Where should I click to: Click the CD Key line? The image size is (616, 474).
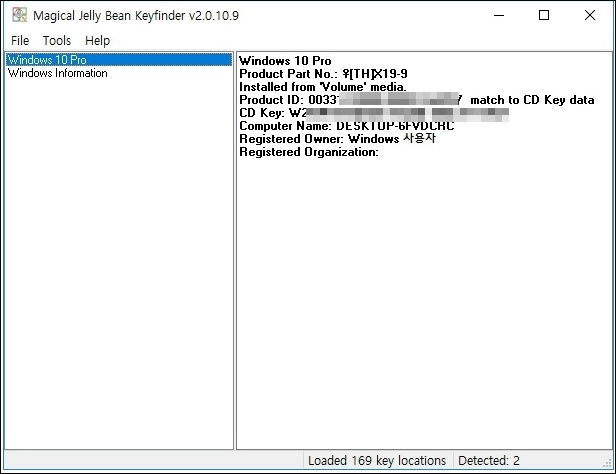tap(374, 113)
